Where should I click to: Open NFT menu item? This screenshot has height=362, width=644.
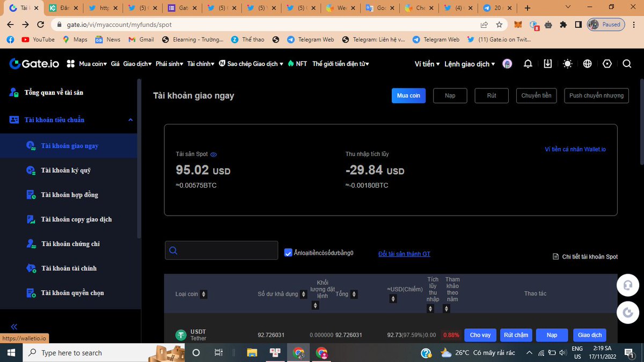297,64
